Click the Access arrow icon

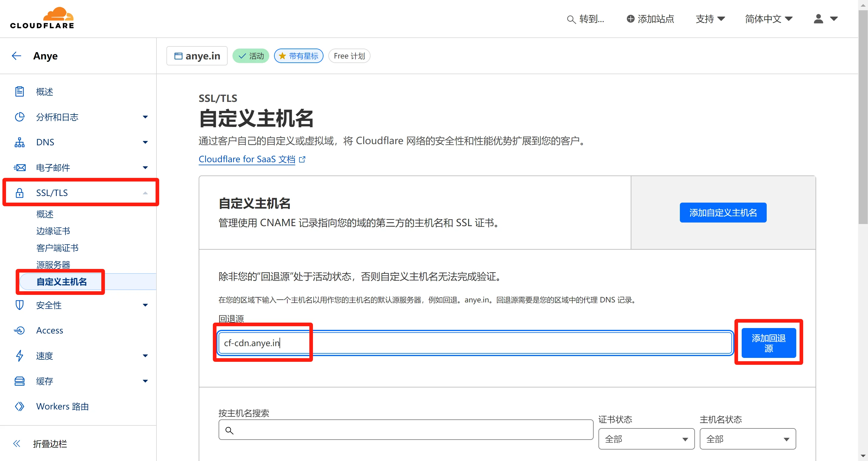click(20, 330)
